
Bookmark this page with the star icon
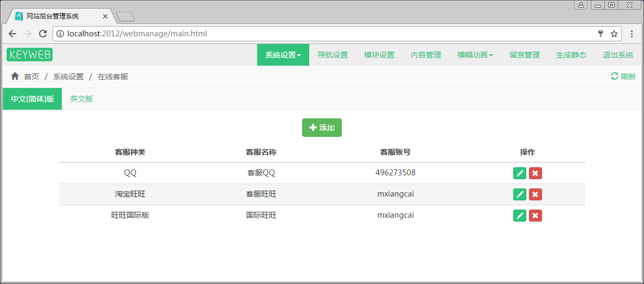coord(614,34)
